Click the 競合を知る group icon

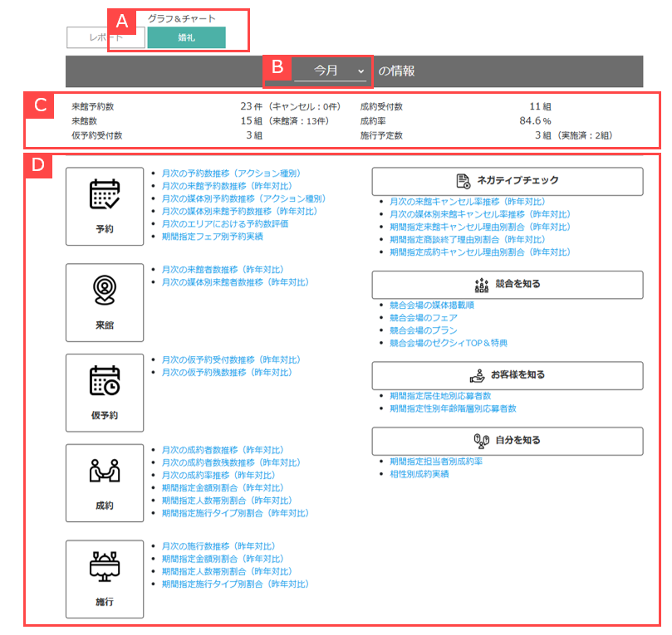(x=481, y=284)
